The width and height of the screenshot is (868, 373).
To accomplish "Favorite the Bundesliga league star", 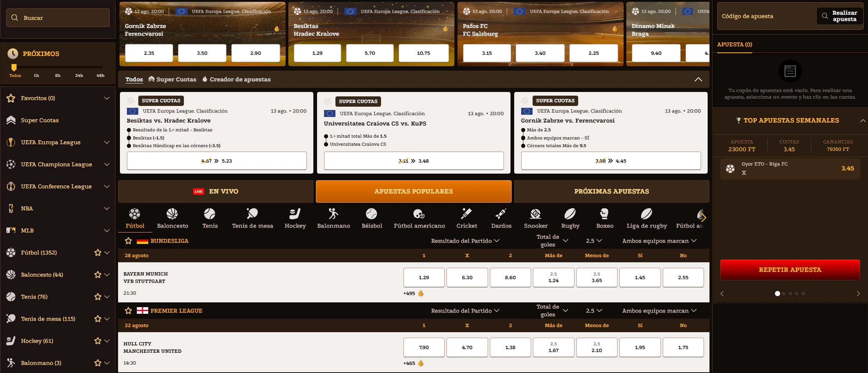I will [x=128, y=241].
